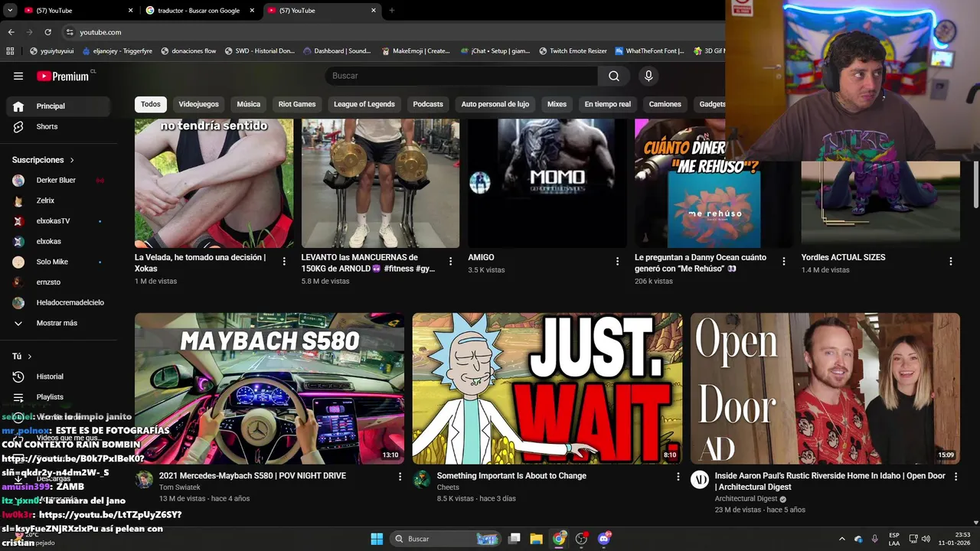Image resolution: width=980 pixels, height=551 pixels.
Task: Play the Open Door AD thumbnail
Action: click(825, 388)
